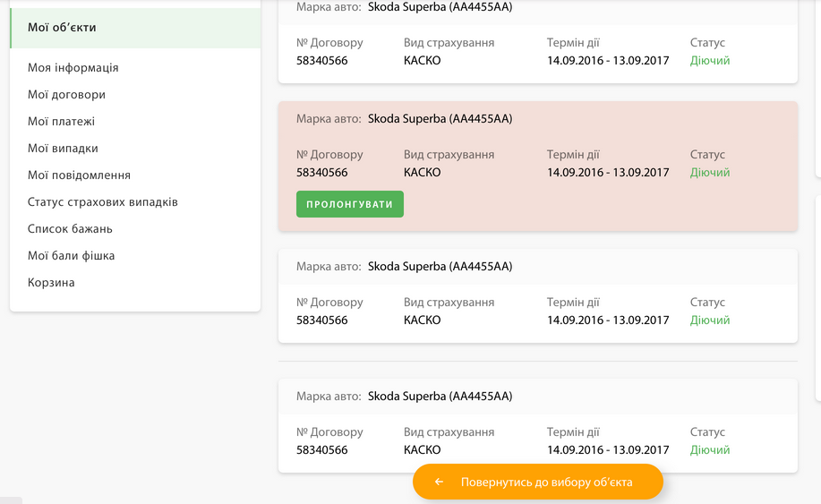Open Список бажань

pyautogui.click(x=70, y=229)
